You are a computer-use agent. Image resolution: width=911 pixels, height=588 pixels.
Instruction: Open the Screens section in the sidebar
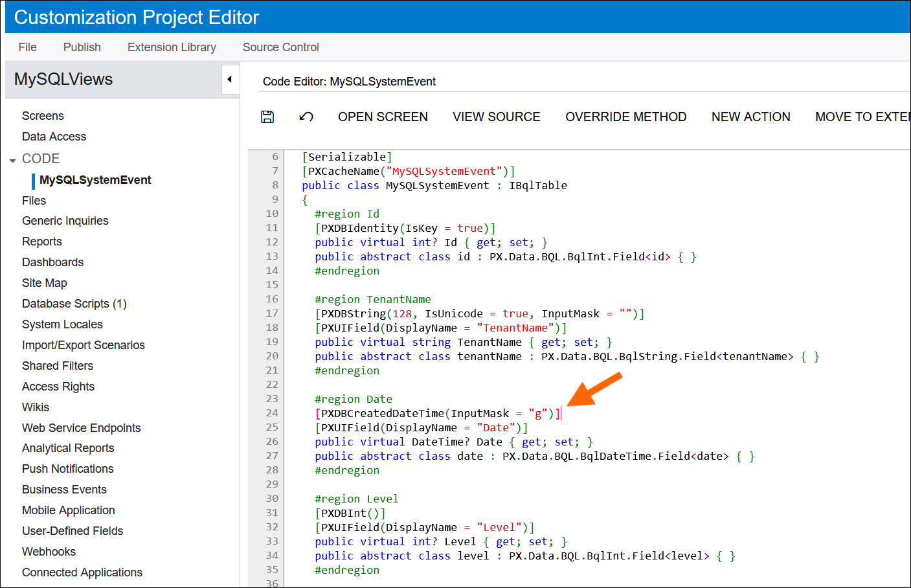[42, 115]
